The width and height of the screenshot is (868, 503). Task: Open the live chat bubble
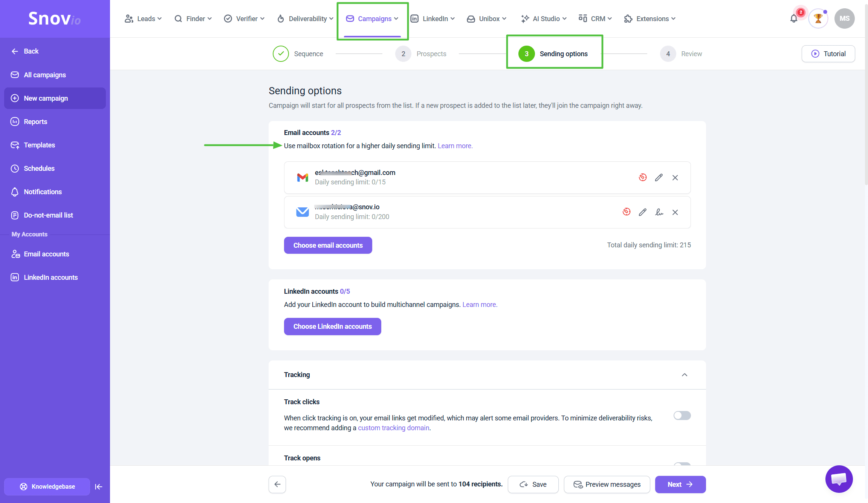[x=839, y=479]
